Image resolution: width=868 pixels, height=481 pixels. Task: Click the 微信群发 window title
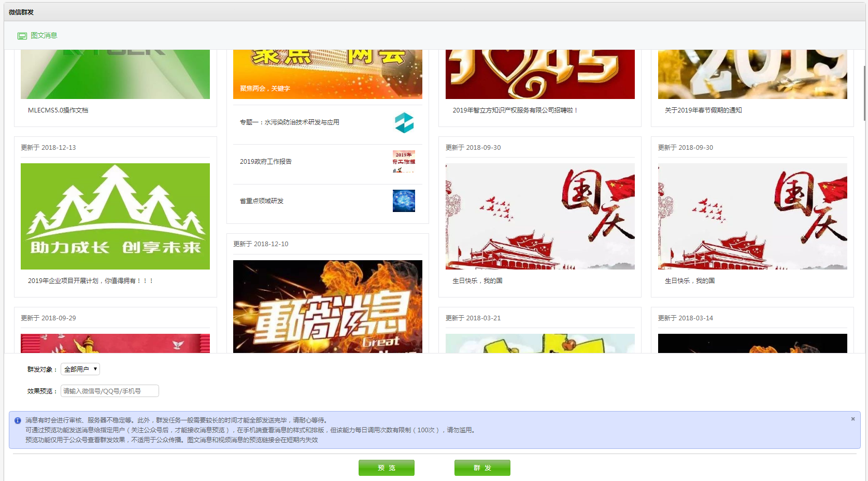pos(21,12)
